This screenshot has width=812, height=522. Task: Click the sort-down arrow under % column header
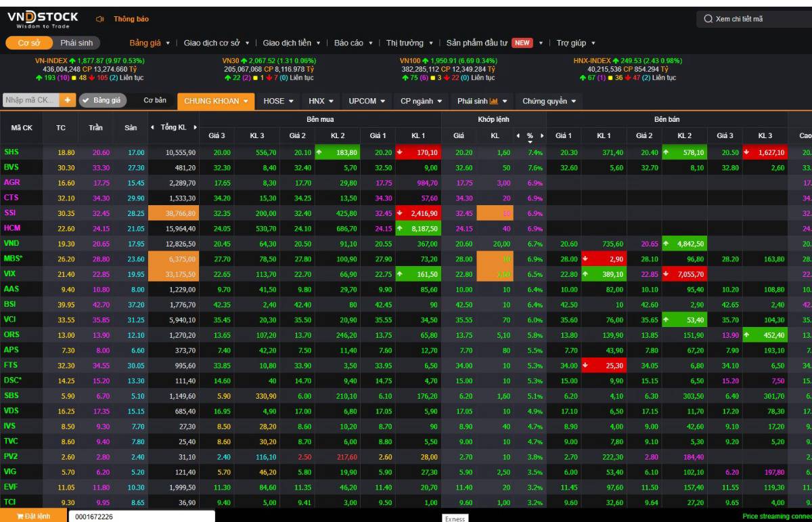[530, 142]
